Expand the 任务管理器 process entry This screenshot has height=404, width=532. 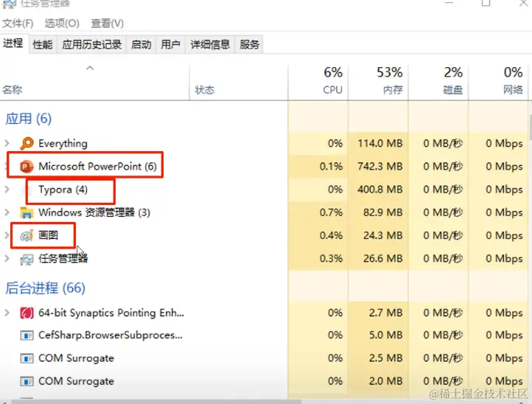tap(7, 259)
